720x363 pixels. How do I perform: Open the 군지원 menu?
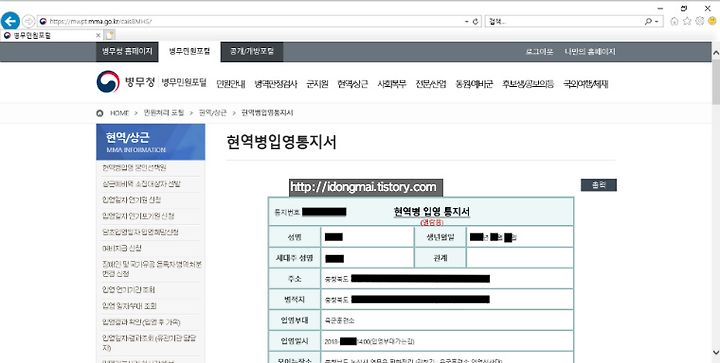pos(317,84)
